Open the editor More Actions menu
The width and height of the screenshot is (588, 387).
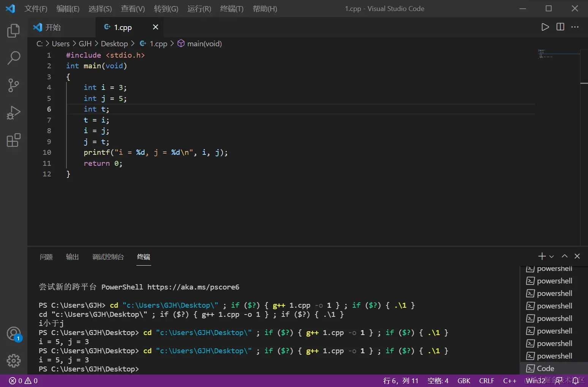coord(575,27)
